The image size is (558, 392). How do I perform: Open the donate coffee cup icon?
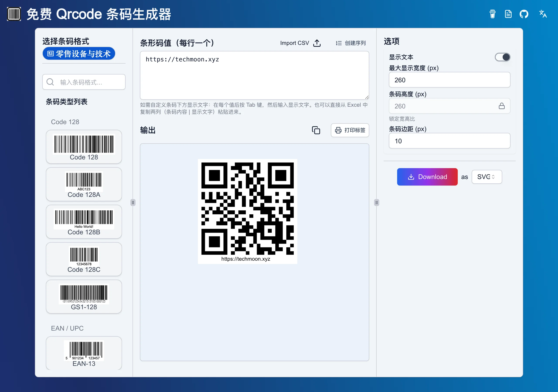492,14
